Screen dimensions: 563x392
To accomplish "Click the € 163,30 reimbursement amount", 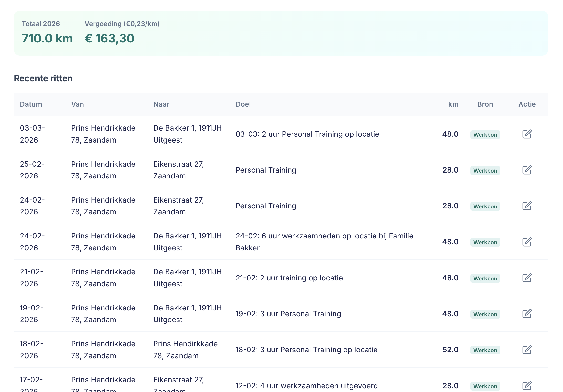I will coord(109,39).
